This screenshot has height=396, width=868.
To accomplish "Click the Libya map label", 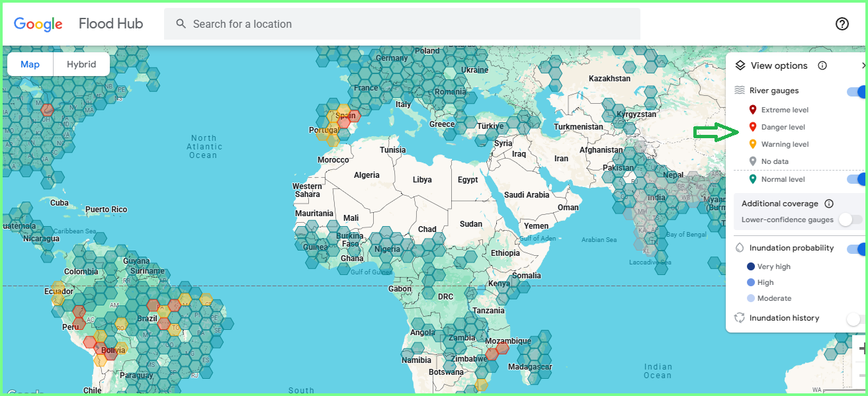I will coord(422,180).
